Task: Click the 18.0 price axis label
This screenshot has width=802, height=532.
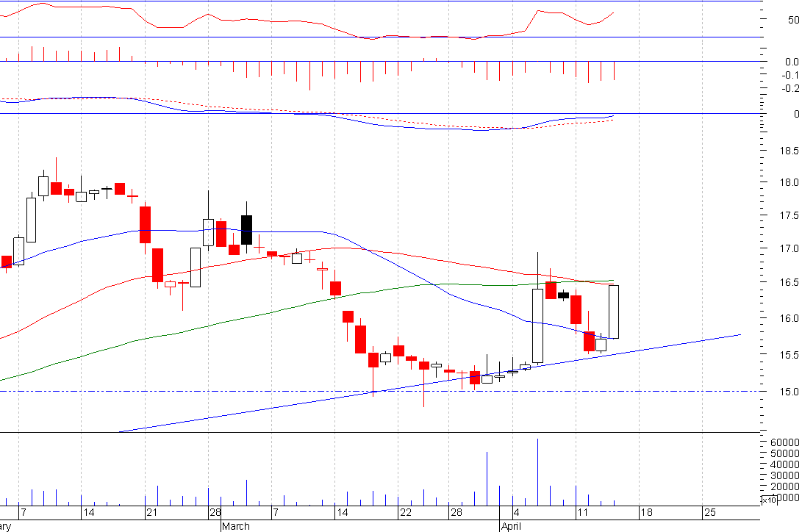Action: point(790,182)
